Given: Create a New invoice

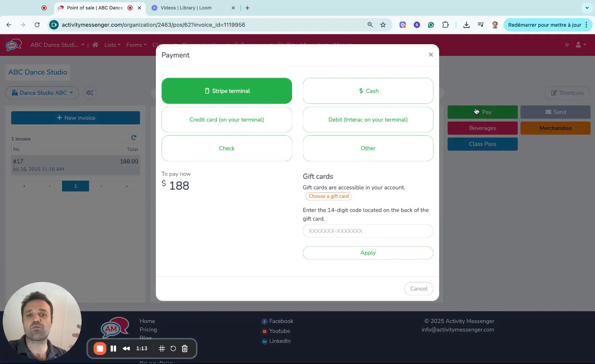Looking at the screenshot, I should tap(76, 118).
